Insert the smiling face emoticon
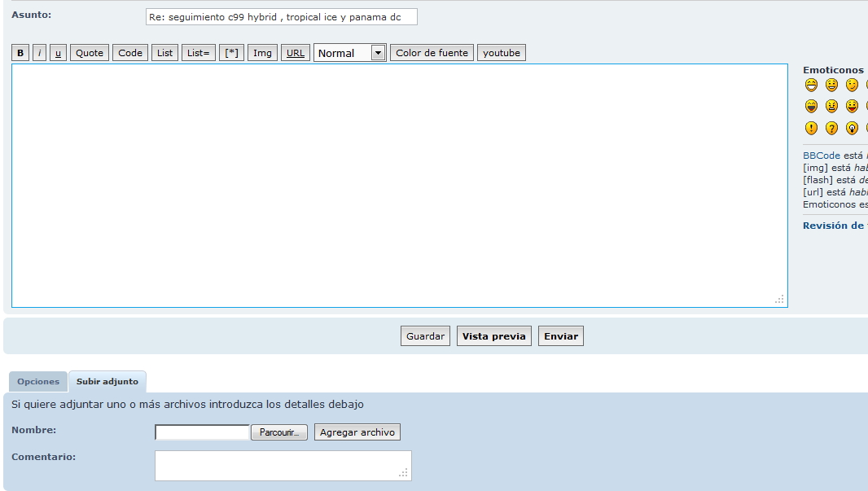The height and width of the screenshot is (491, 868). [x=831, y=85]
